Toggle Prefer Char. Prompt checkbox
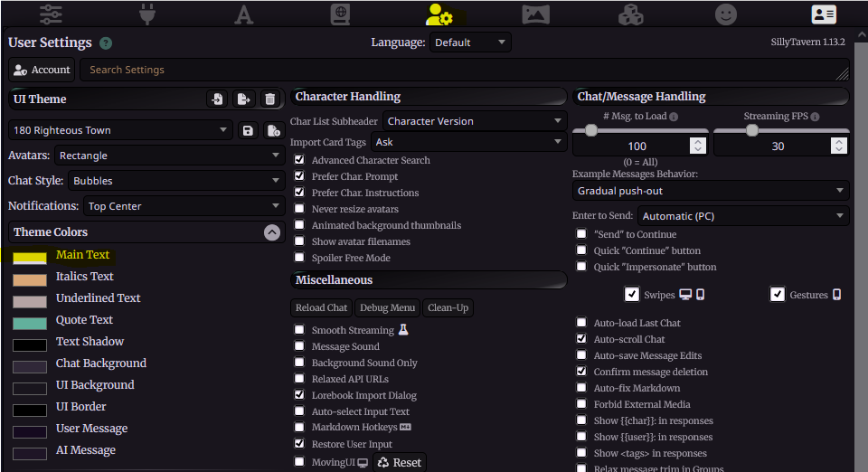 pos(299,176)
